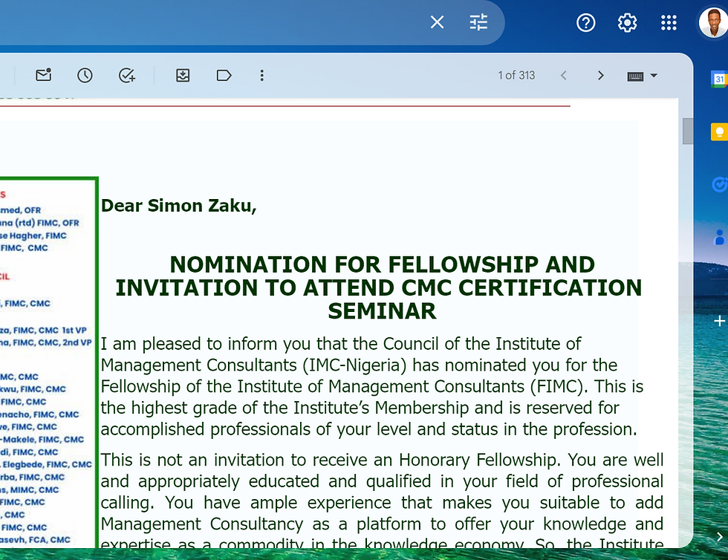The width and height of the screenshot is (728, 560).
Task: Toggle the input tools keyboard
Action: click(x=635, y=75)
